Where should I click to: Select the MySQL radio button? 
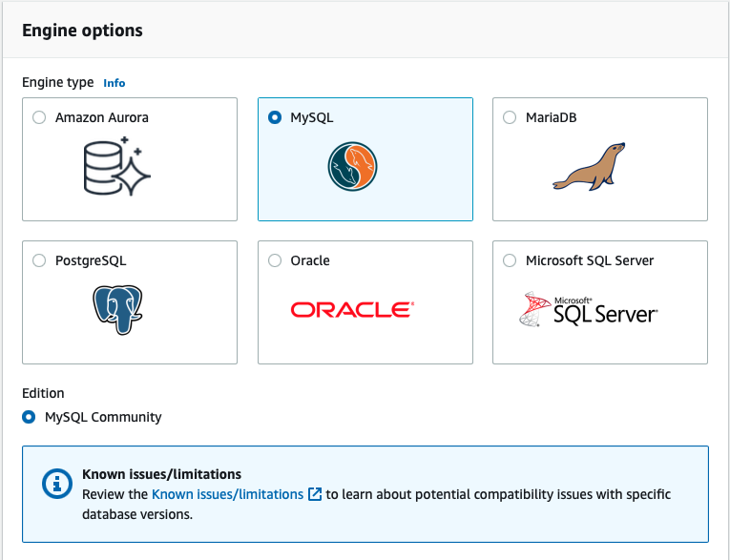pos(275,117)
